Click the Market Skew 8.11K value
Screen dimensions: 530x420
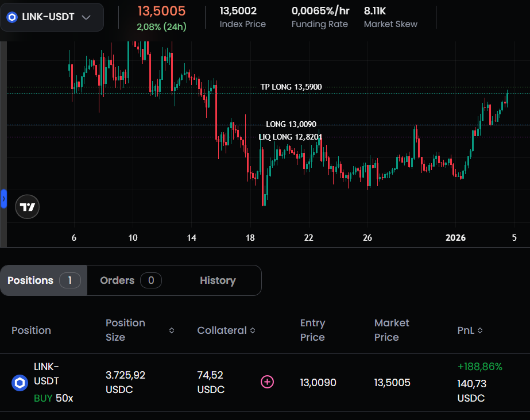pyautogui.click(x=375, y=11)
